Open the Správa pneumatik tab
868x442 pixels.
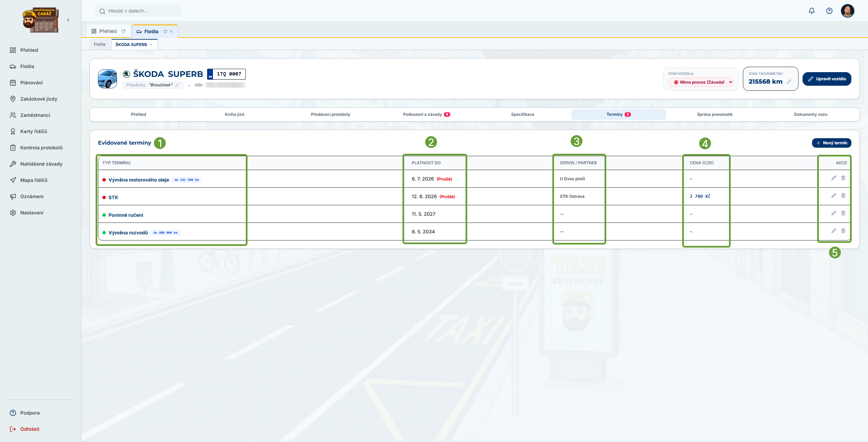point(715,114)
